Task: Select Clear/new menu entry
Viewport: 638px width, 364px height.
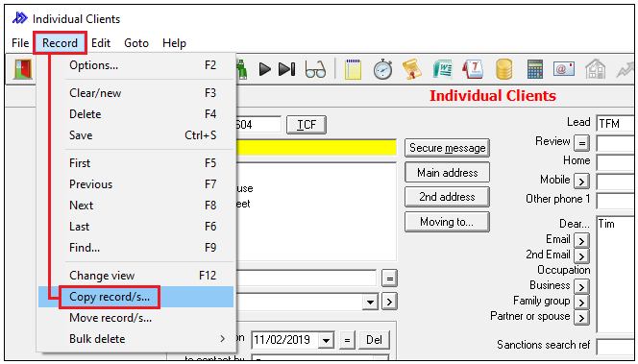Action: click(136, 93)
